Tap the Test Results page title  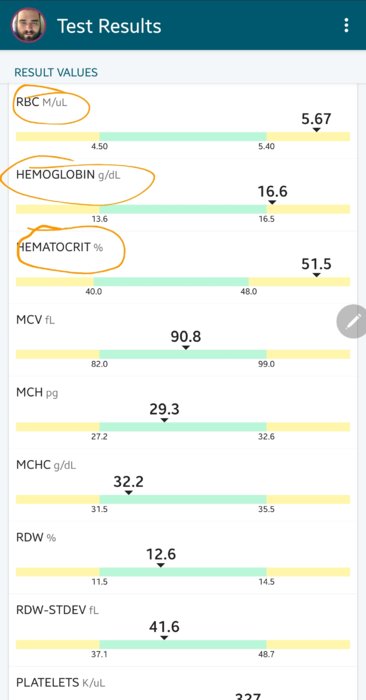(109, 26)
